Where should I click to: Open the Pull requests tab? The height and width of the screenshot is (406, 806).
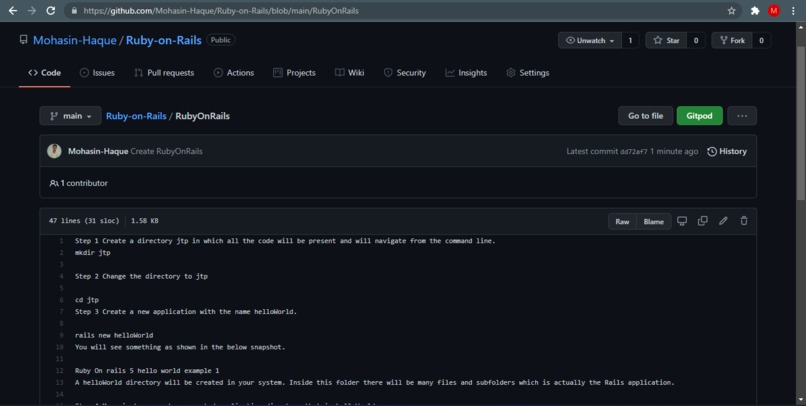[164, 73]
